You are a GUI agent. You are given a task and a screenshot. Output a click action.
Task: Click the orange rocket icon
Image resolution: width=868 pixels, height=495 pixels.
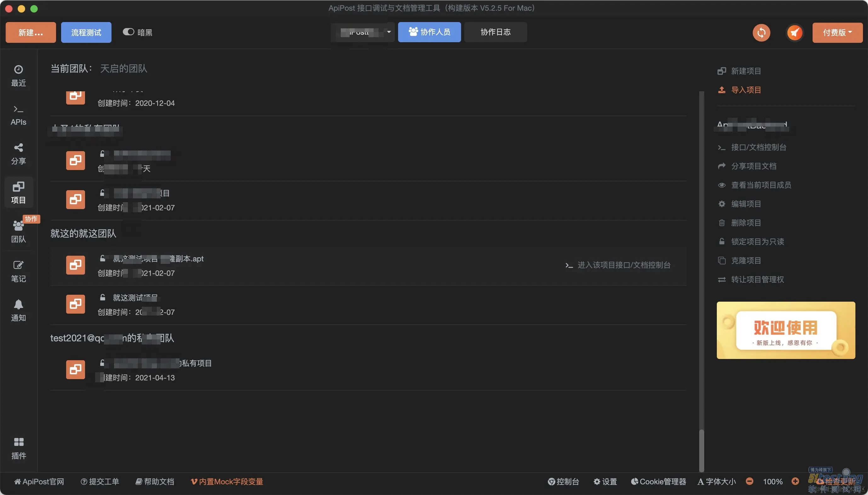tap(794, 33)
